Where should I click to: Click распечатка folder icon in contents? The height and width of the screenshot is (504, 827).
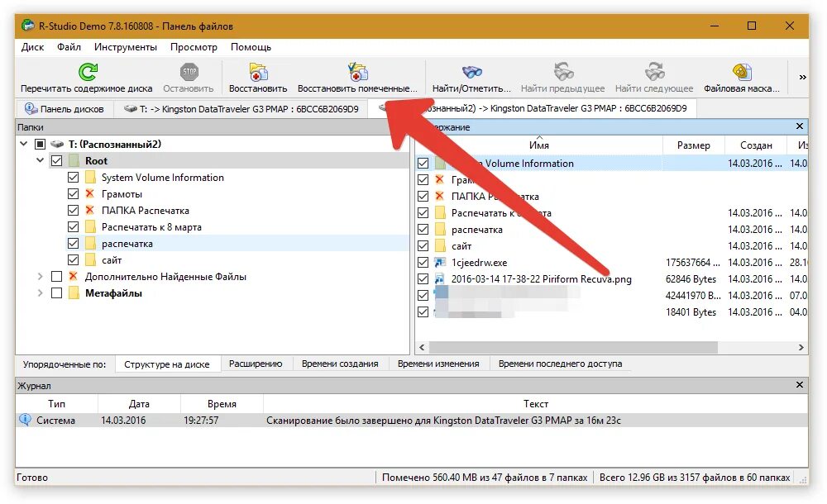coord(440,230)
